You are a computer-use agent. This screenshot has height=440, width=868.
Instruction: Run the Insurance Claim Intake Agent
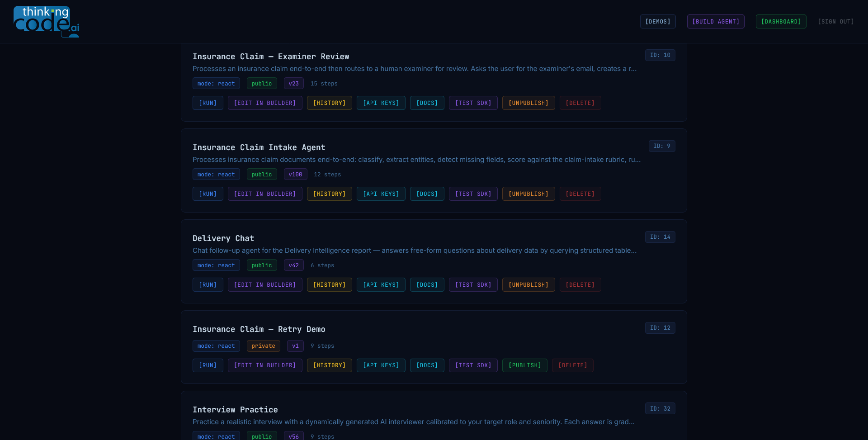point(208,194)
